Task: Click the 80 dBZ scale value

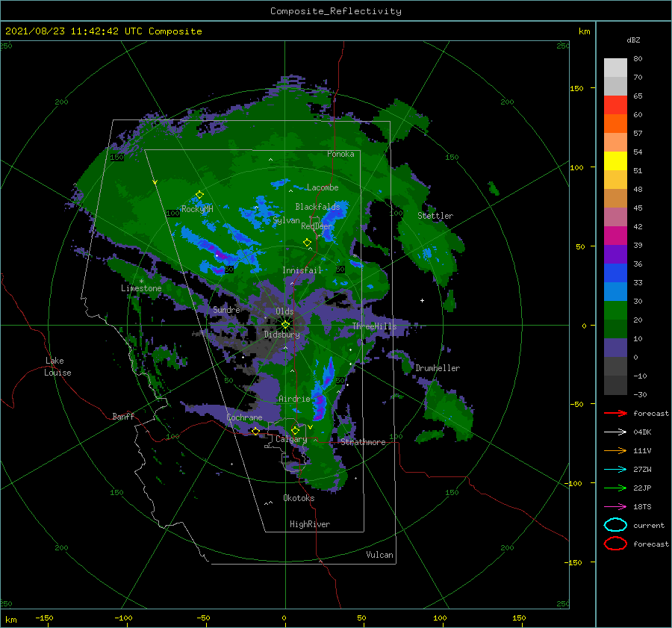Action: click(638, 59)
